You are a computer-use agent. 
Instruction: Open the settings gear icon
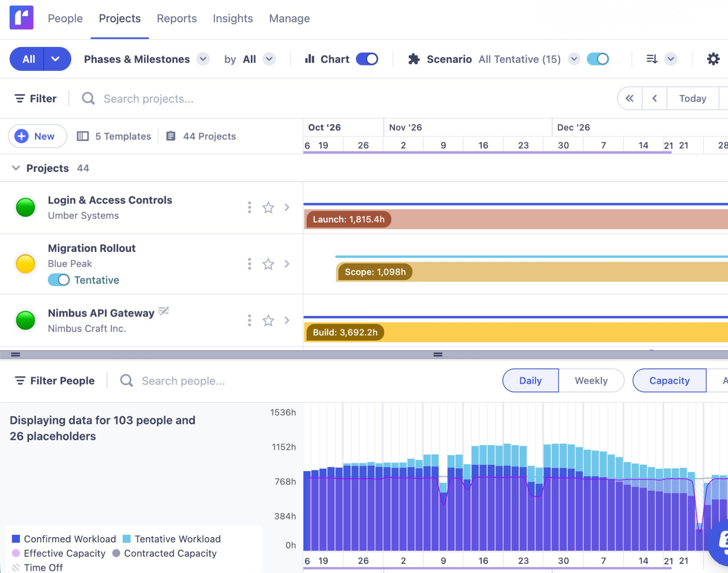click(713, 59)
